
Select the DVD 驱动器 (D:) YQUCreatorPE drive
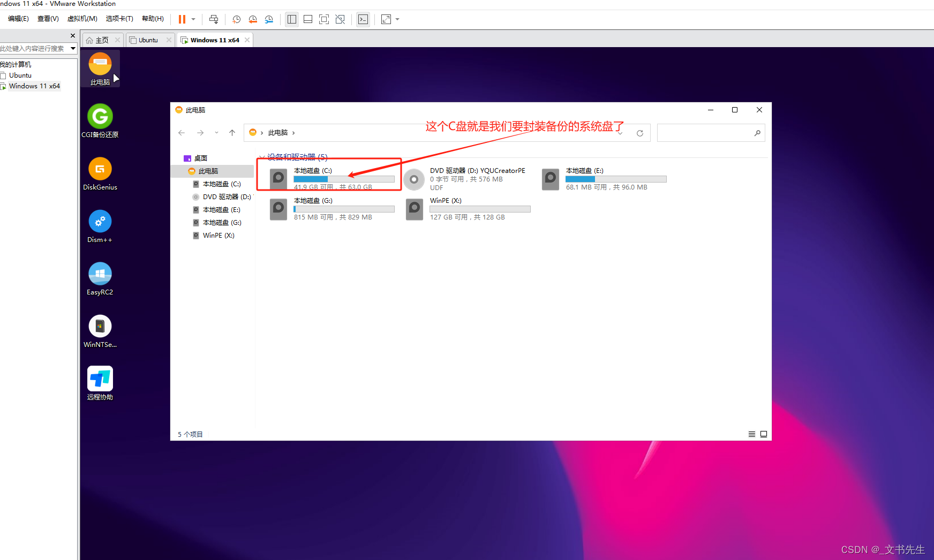[x=465, y=179]
